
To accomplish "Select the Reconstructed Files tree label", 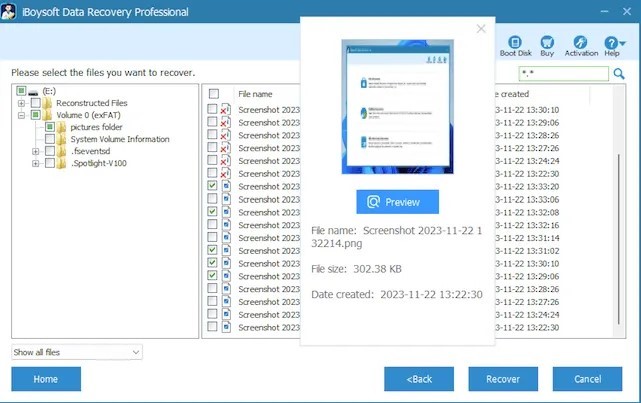I will pos(92,103).
